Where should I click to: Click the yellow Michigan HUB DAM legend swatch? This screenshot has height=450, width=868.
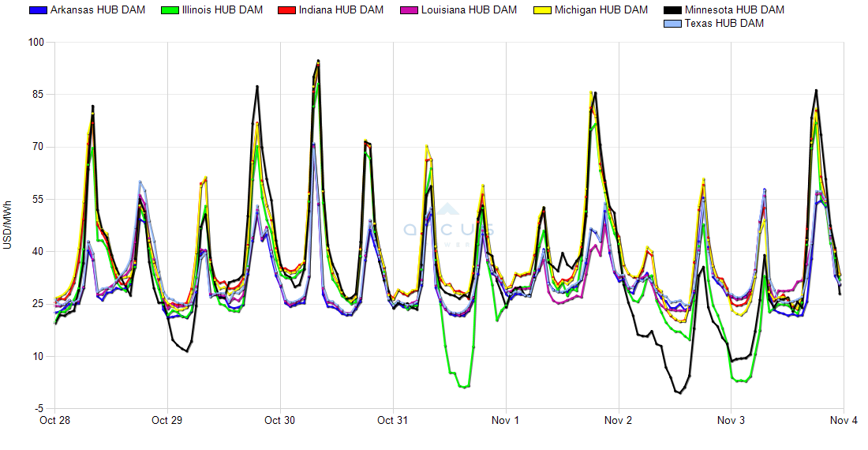click(542, 10)
